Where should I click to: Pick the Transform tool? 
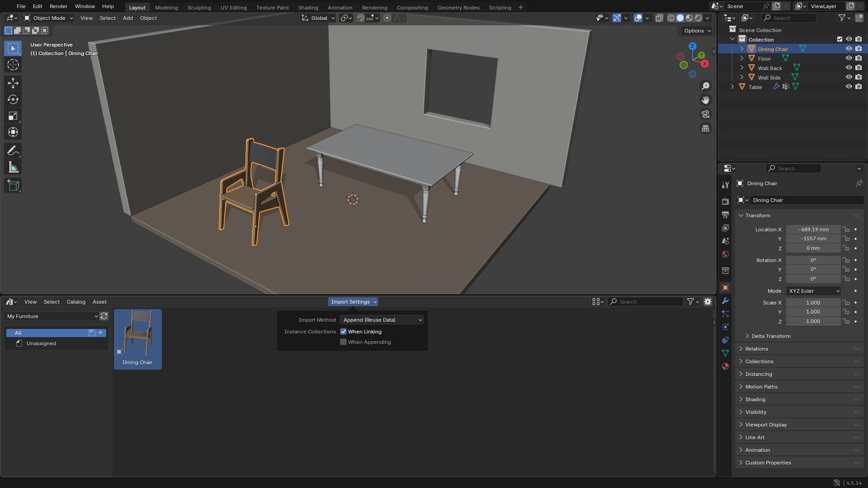pyautogui.click(x=13, y=132)
